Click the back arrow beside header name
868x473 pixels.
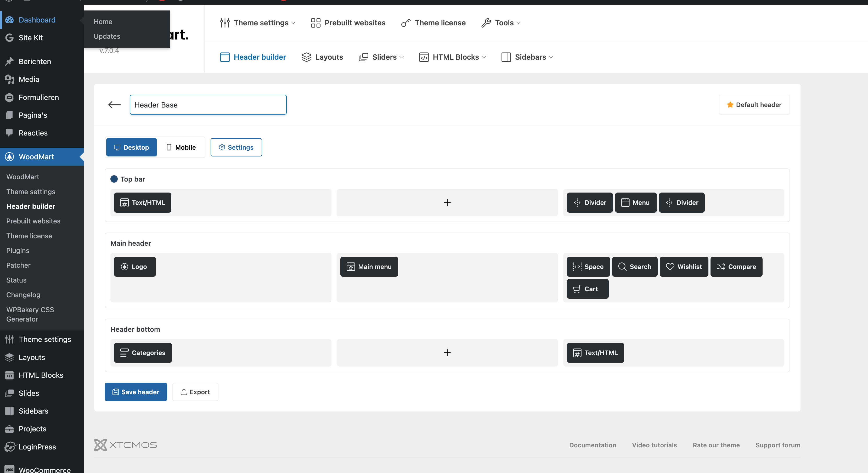[x=115, y=105]
